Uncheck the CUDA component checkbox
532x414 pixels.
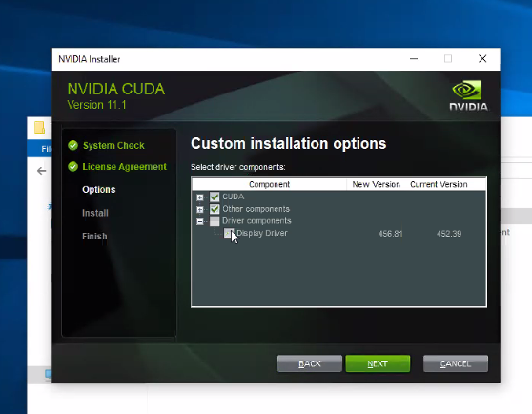point(215,197)
